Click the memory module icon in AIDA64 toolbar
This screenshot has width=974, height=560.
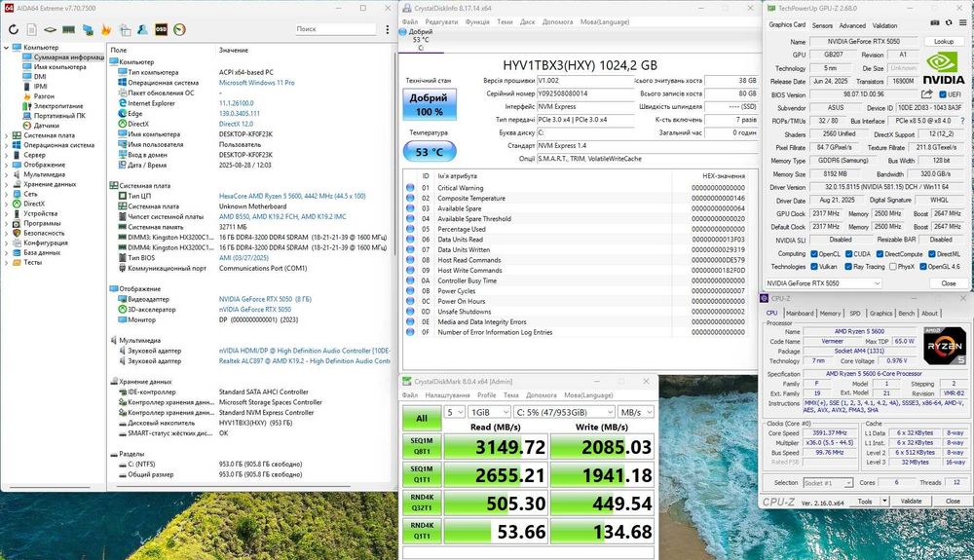point(68,29)
